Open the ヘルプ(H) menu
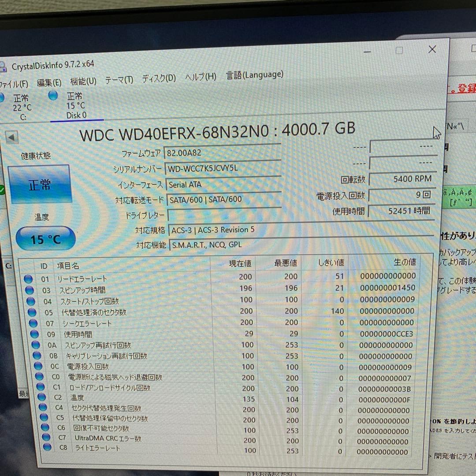Image resolution: width=476 pixels, height=476 pixels. (x=200, y=76)
